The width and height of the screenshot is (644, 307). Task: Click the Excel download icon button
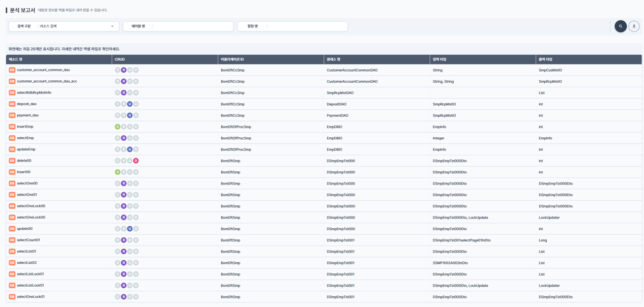pos(634,26)
